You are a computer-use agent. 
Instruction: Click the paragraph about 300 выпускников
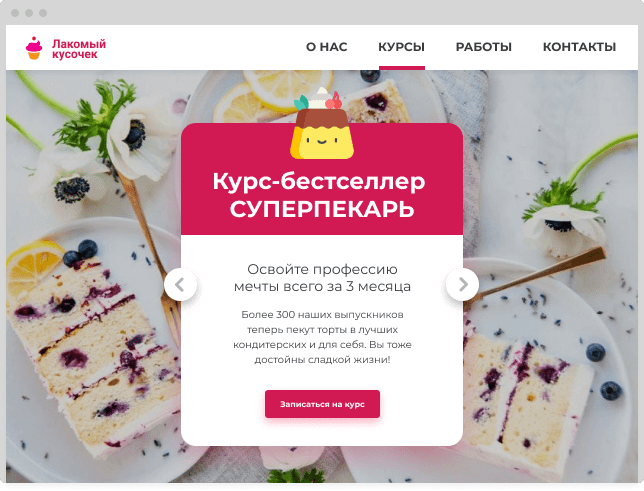tap(322, 337)
